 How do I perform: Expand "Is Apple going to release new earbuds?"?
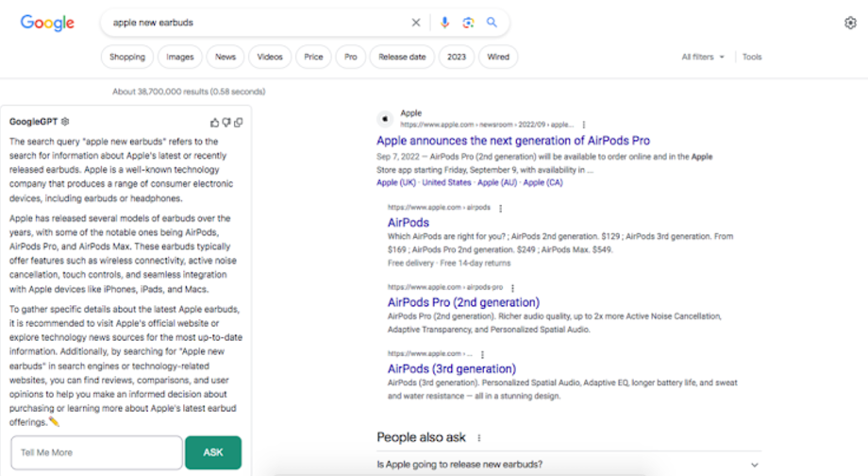click(569, 465)
